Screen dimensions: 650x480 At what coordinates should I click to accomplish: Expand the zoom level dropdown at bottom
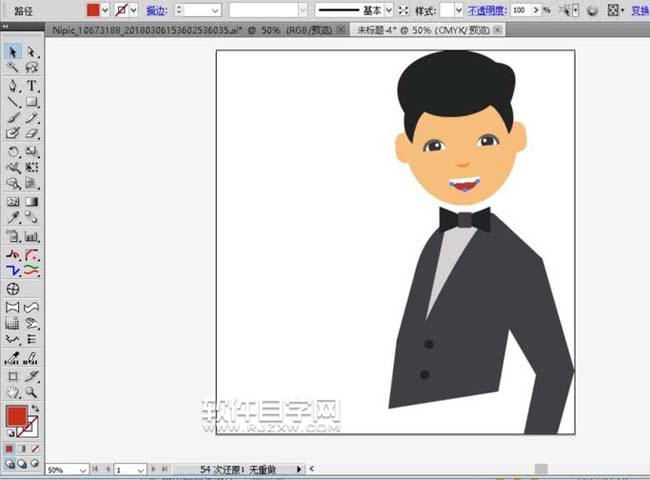[x=83, y=469]
